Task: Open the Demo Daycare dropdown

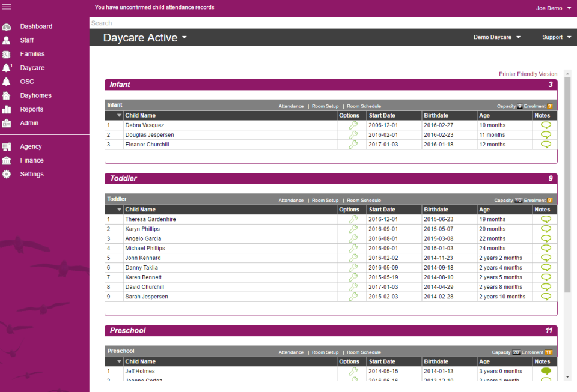Action: coord(497,37)
